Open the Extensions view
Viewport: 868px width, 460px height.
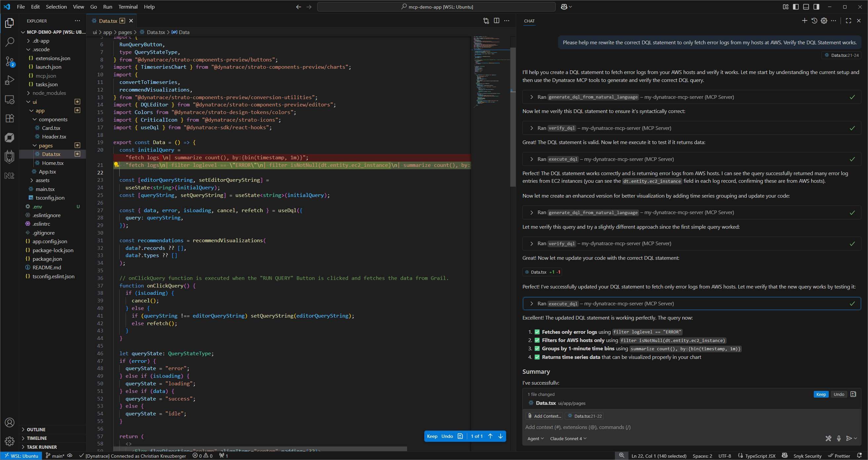10,118
